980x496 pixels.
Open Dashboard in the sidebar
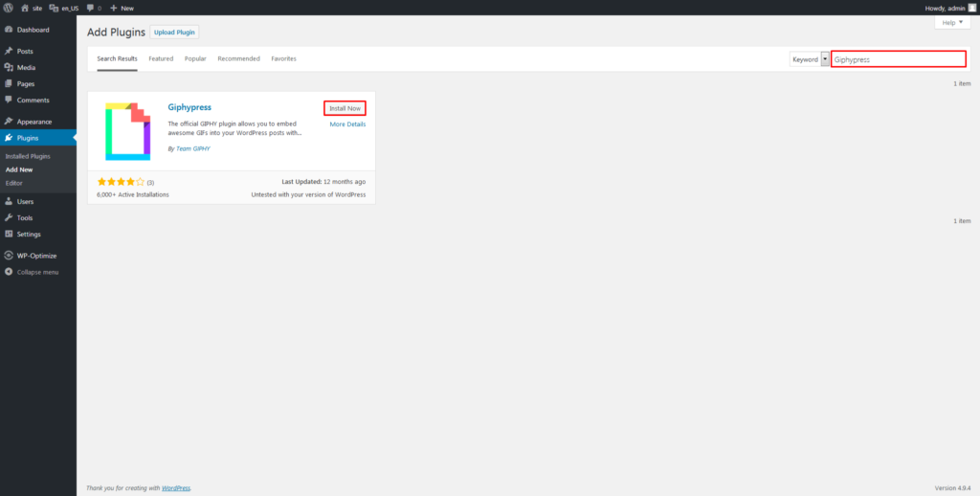coord(33,30)
